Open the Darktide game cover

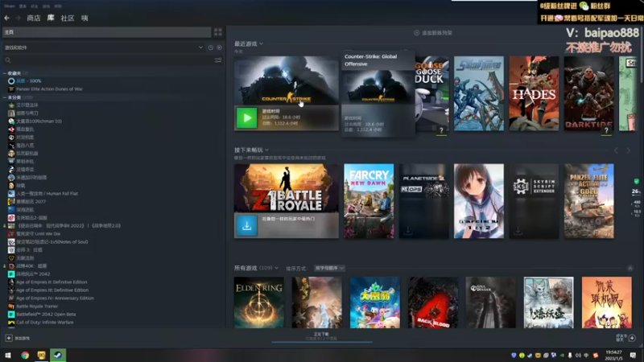589,93
